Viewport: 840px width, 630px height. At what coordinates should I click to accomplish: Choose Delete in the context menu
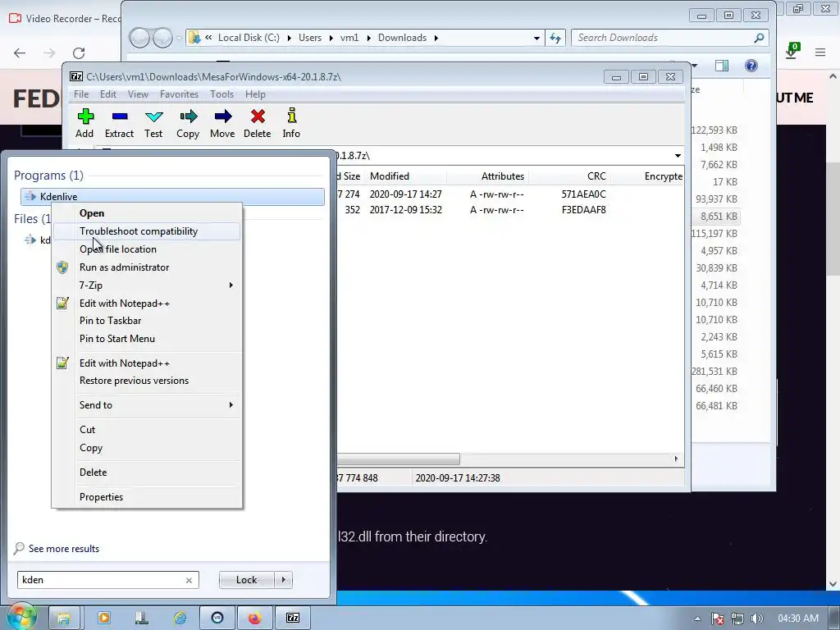[x=147, y=472]
